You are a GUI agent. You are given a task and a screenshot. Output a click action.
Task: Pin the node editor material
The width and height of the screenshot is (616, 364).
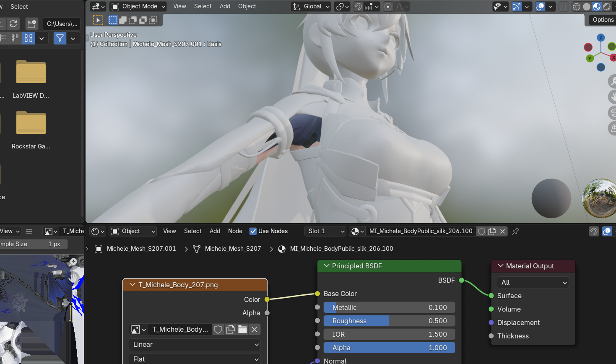pos(516,231)
